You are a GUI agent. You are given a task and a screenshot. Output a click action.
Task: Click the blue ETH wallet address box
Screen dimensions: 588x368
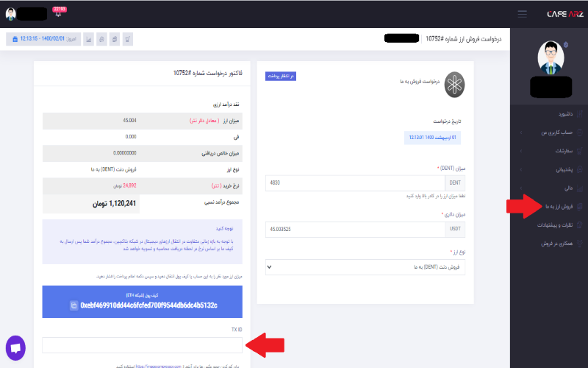(x=142, y=302)
